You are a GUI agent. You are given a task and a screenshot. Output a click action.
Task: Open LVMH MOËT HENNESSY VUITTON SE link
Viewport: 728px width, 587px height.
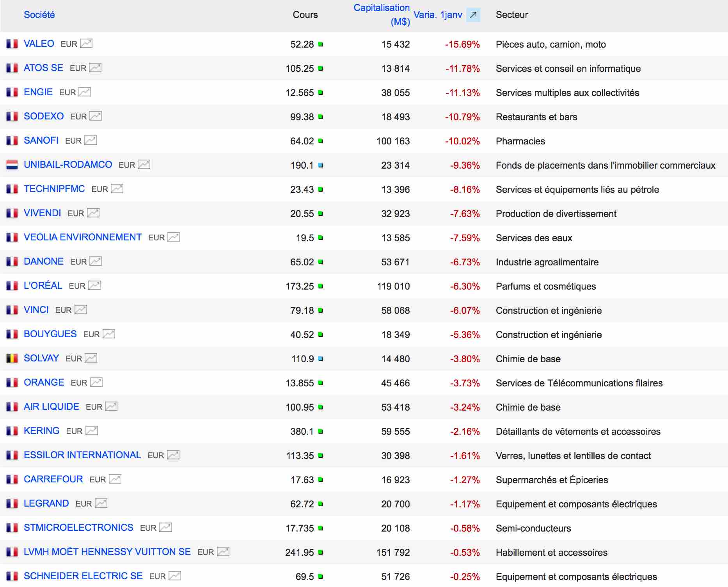107,551
